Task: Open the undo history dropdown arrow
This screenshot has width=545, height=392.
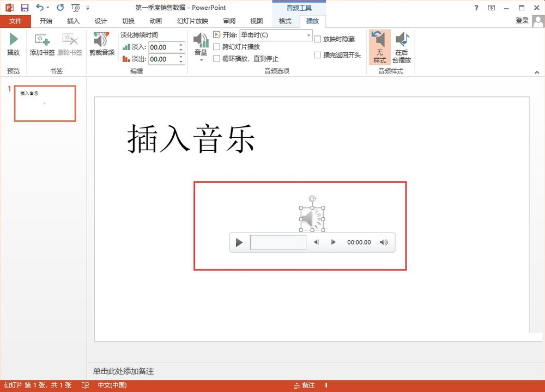Action: (48, 8)
